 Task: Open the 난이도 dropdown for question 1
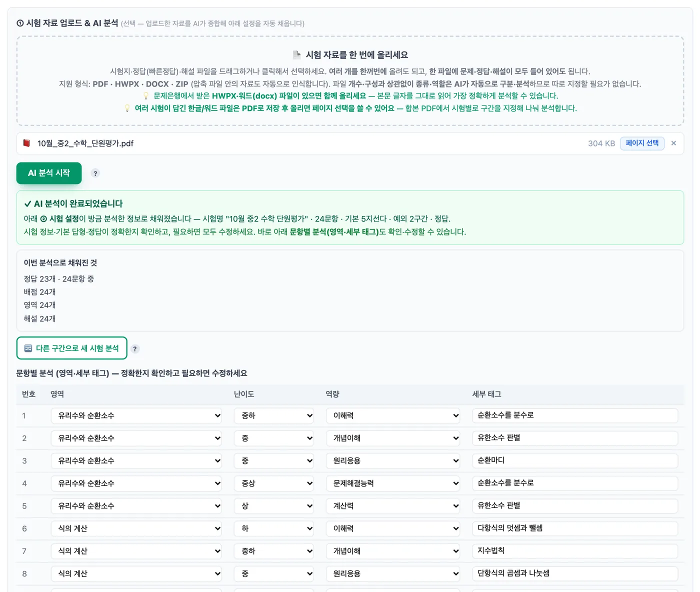[x=274, y=415]
